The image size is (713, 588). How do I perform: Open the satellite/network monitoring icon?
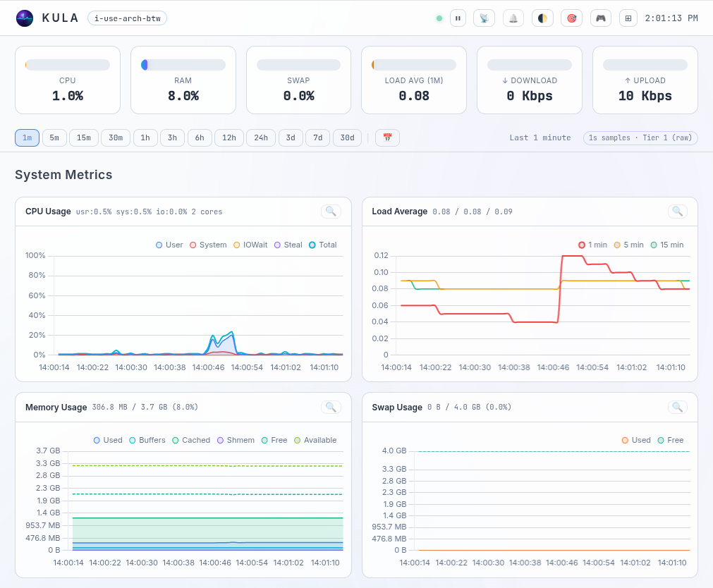pos(484,18)
